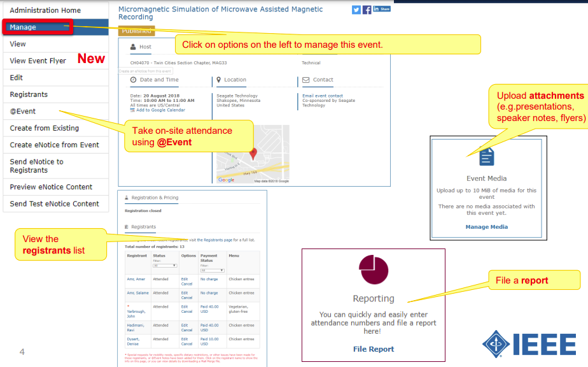The height and width of the screenshot is (367, 588).
Task: Share the event on Facebook
Action: tap(367, 9)
